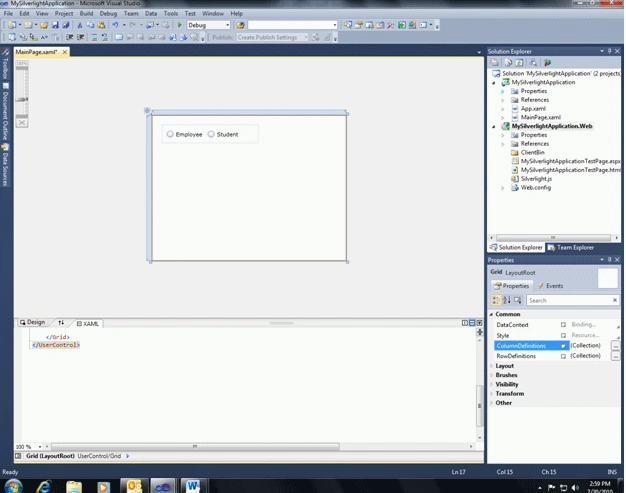
Task: Open the empty find combo box dropdown
Action: pyautogui.click(x=335, y=25)
